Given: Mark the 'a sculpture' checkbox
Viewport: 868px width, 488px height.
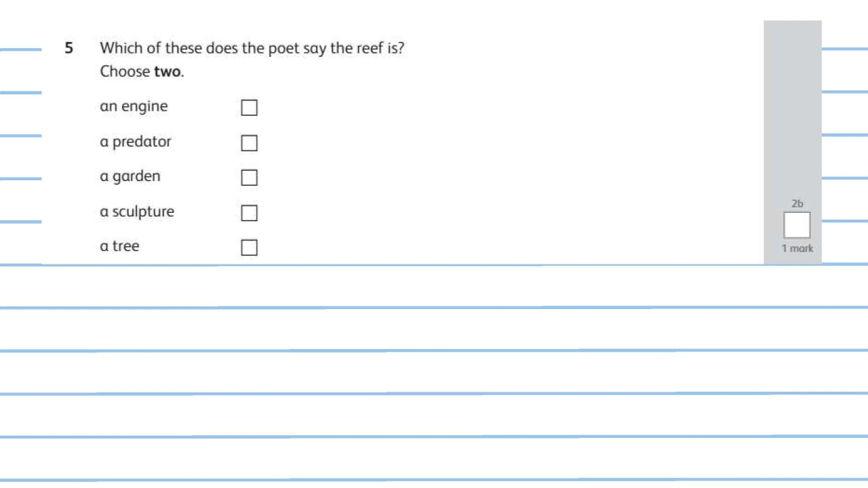Looking at the screenshot, I should point(250,213).
